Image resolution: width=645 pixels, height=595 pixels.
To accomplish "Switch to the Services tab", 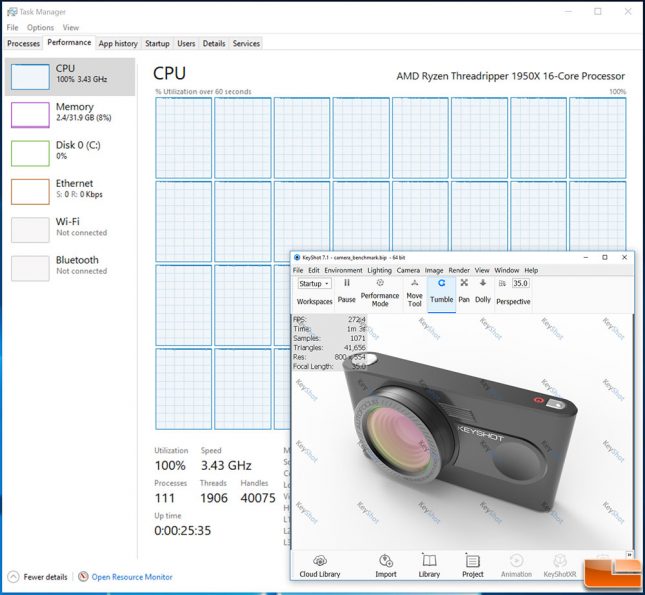I will point(246,44).
